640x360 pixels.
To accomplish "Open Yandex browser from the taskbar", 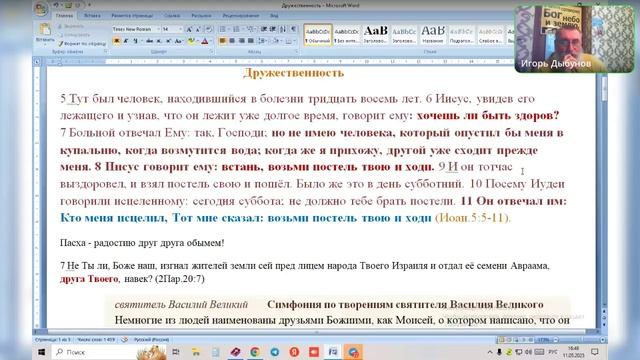I will [294, 352].
